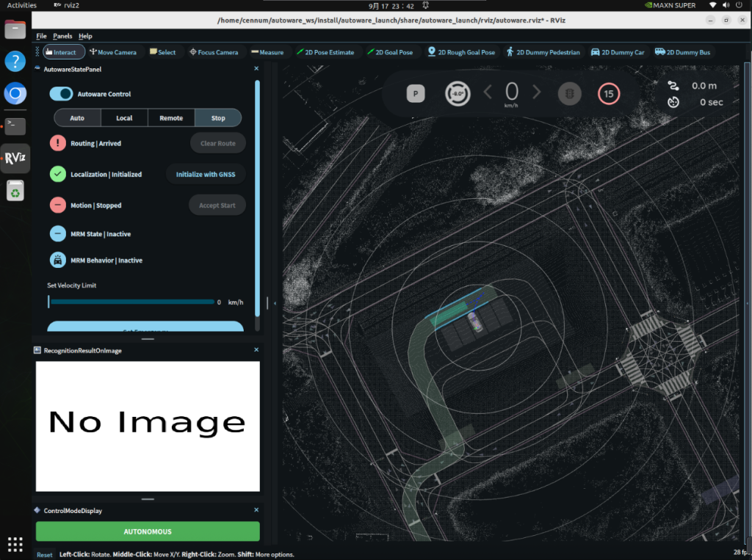The image size is (752, 560).
Task: Switch control mode to Remote
Action: pyautogui.click(x=172, y=117)
